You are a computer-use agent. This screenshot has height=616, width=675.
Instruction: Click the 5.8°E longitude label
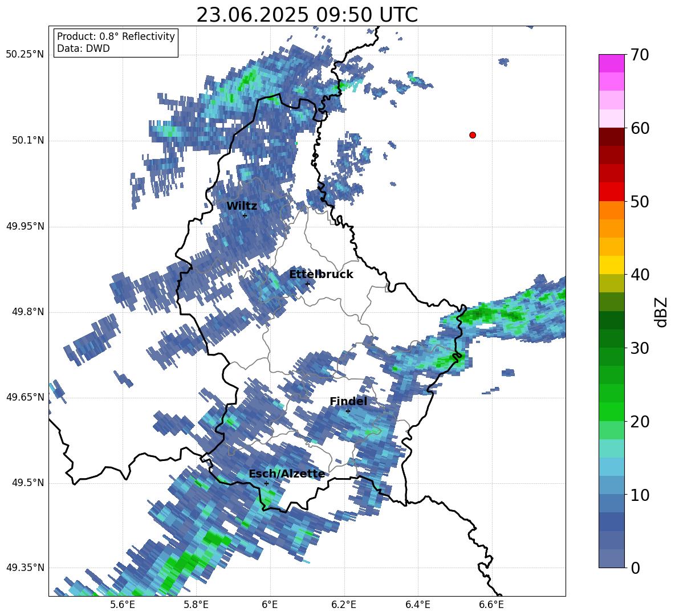(x=196, y=605)
